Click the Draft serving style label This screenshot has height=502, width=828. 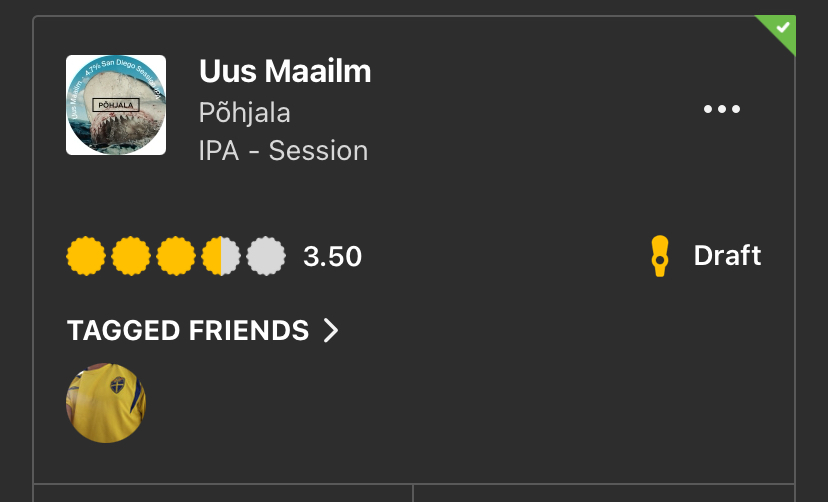727,256
